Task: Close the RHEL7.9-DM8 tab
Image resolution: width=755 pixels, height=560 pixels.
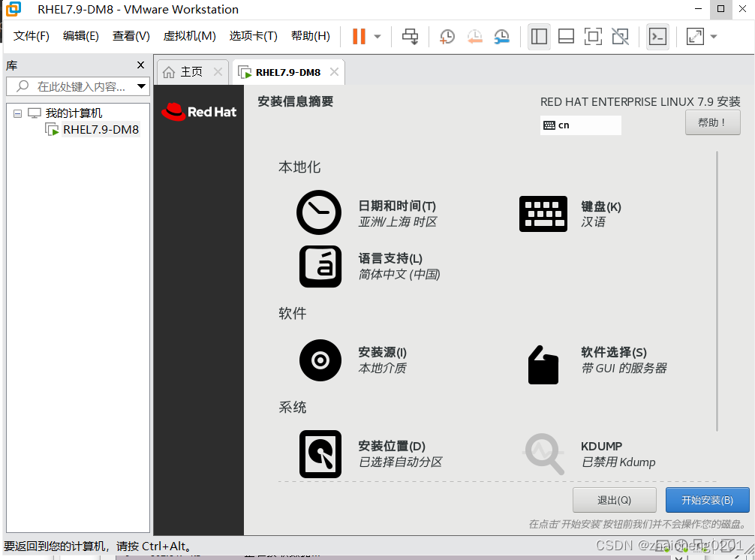Action: tap(334, 72)
